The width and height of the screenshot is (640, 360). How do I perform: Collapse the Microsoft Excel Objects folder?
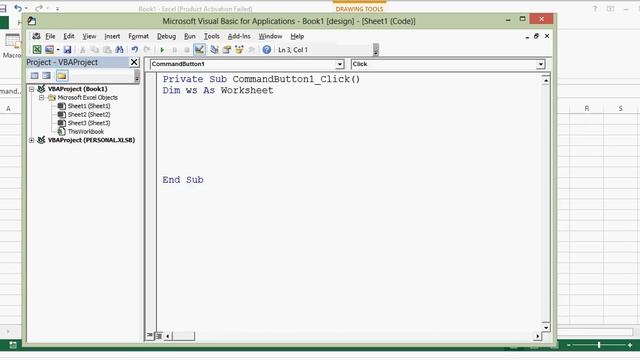coord(42,98)
